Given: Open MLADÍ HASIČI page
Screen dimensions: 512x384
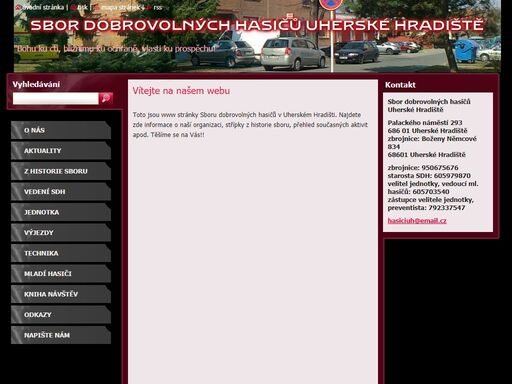Looking at the screenshot, I should [x=61, y=274].
